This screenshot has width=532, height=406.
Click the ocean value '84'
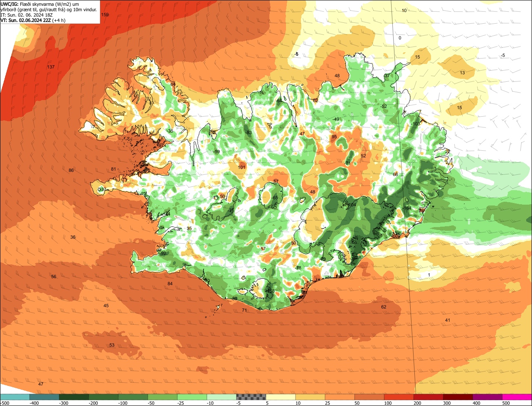[170, 284]
